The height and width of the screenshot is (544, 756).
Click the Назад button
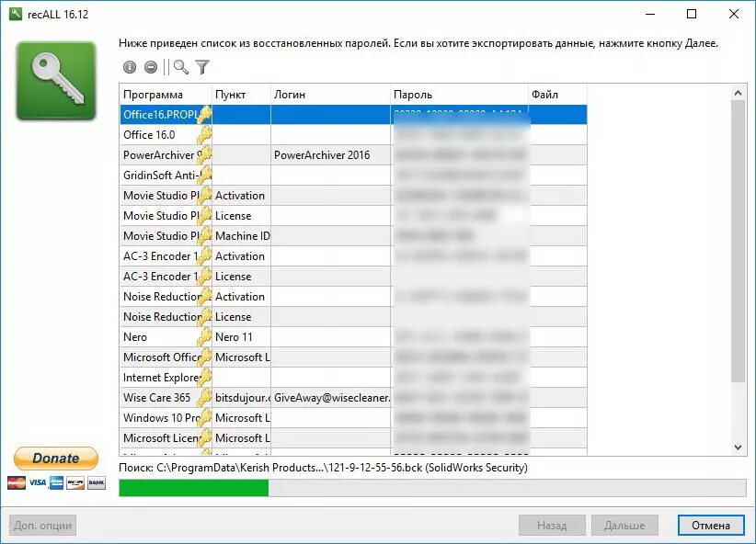pyautogui.click(x=552, y=526)
